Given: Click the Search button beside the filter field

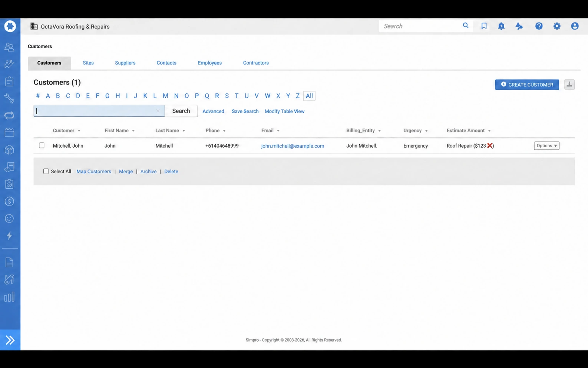Looking at the screenshot, I should point(181,111).
